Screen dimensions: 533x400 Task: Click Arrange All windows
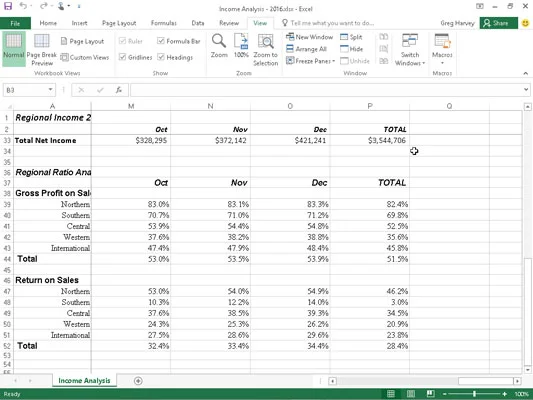click(306, 49)
